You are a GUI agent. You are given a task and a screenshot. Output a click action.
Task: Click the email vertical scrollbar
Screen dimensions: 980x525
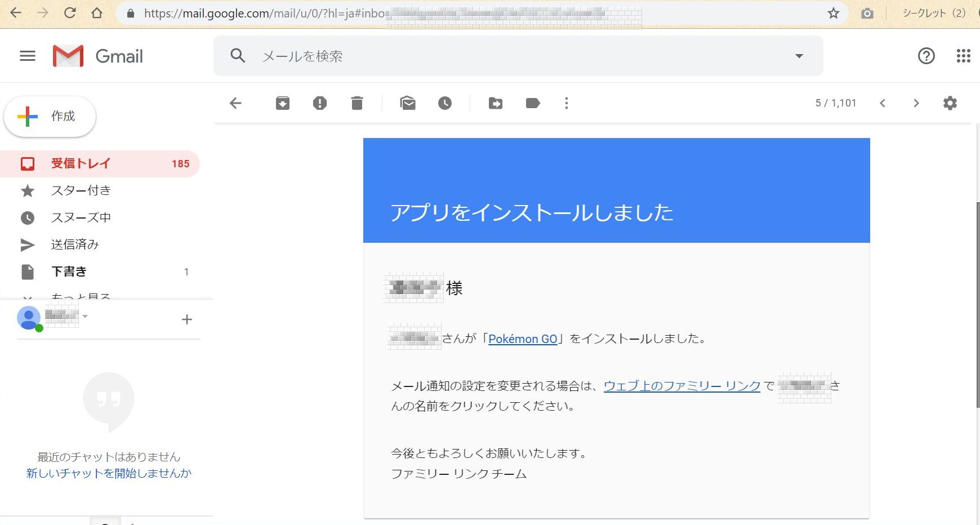coord(977,304)
